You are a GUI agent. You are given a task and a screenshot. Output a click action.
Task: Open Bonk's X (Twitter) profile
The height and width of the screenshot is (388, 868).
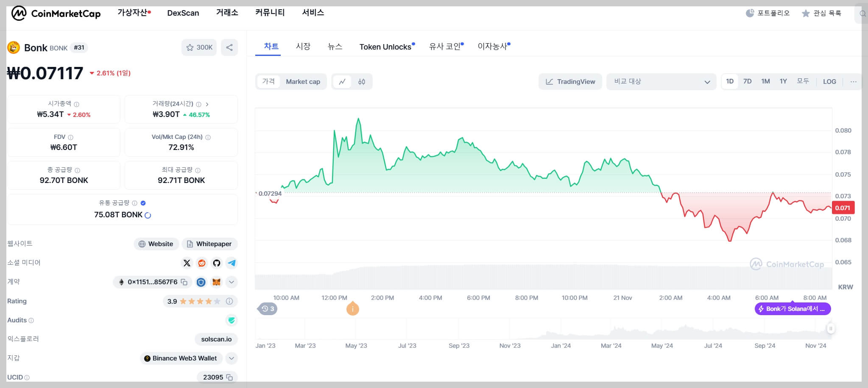tap(187, 263)
